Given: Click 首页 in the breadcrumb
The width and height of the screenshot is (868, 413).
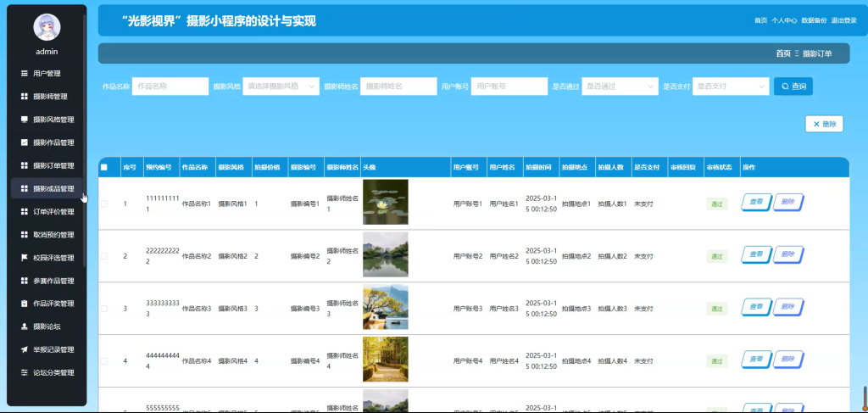Looking at the screenshot, I should (783, 53).
